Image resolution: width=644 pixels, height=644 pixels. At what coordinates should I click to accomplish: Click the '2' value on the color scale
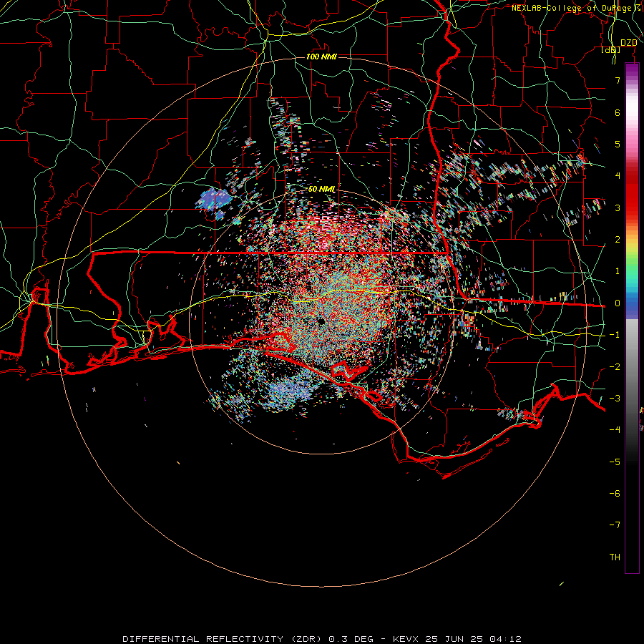click(618, 240)
